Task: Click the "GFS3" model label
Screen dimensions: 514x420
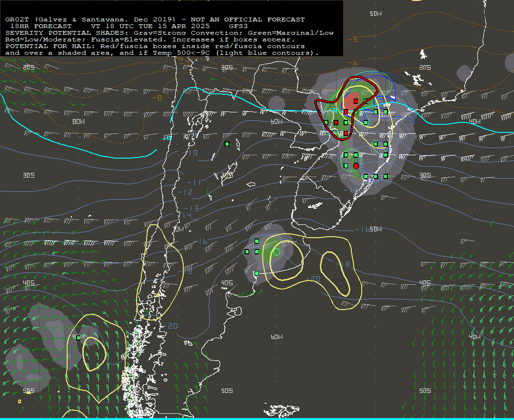Action: [x=238, y=26]
